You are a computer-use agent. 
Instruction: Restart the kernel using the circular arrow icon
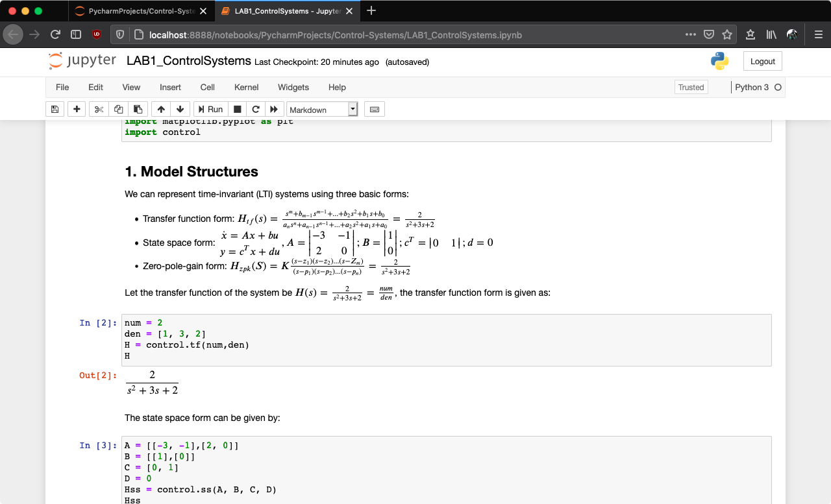[x=255, y=108]
